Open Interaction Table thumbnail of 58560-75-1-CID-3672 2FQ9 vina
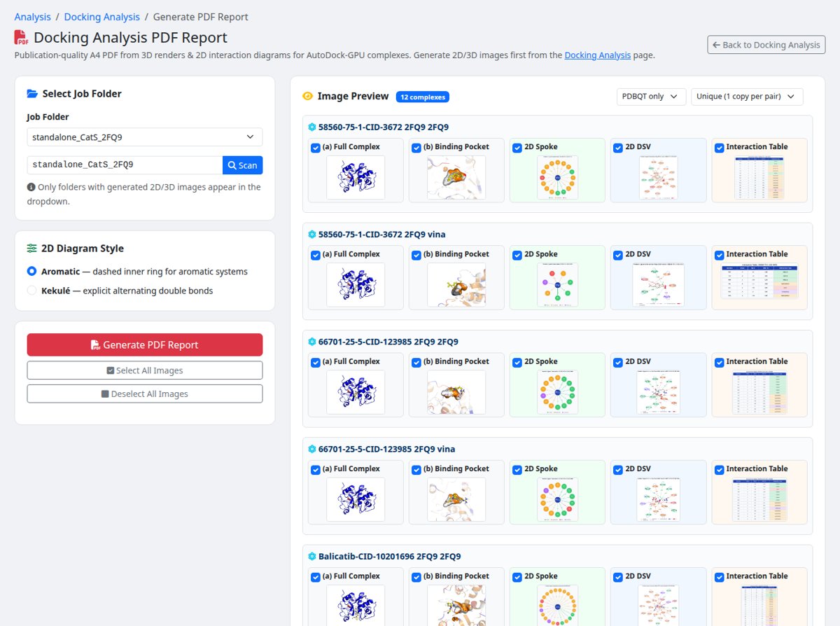 point(759,281)
